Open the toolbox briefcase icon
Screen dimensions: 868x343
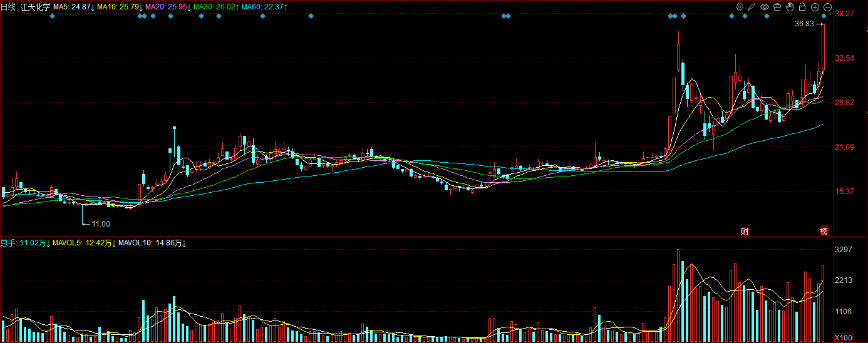point(777,7)
